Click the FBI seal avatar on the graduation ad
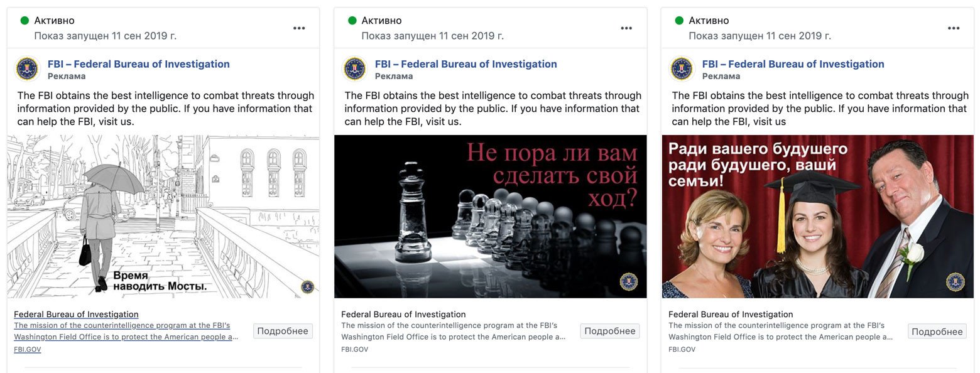 coord(682,68)
